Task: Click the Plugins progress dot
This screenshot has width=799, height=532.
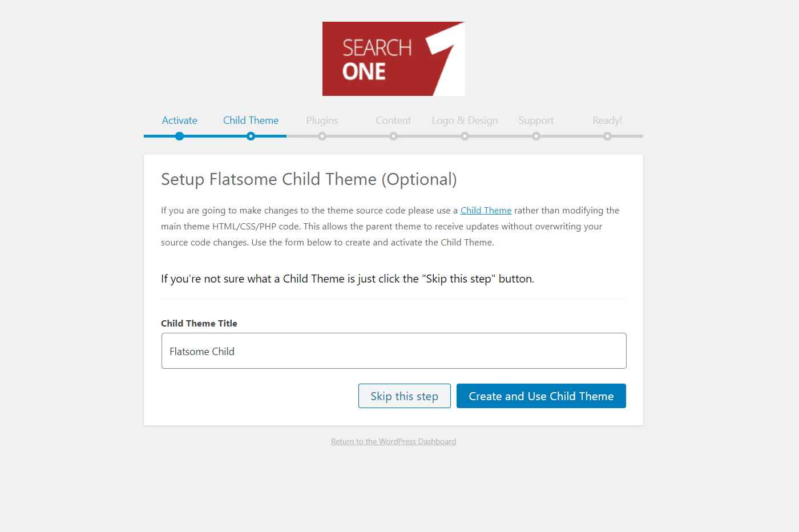Action: (322, 136)
